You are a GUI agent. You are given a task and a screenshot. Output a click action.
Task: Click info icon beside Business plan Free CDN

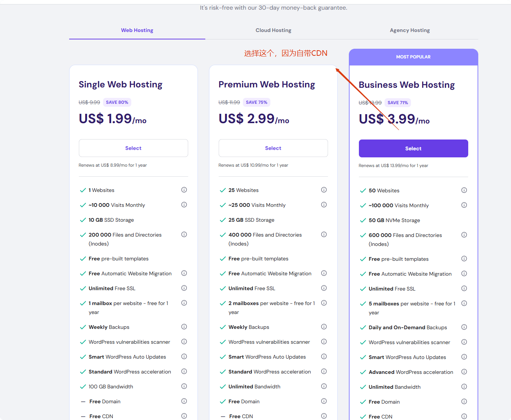pos(464,416)
